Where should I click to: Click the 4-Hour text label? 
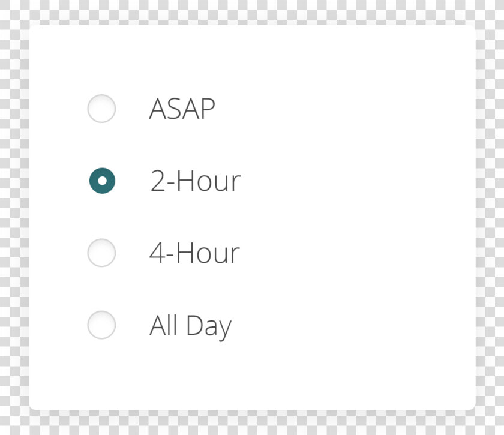tap(195, 253)
